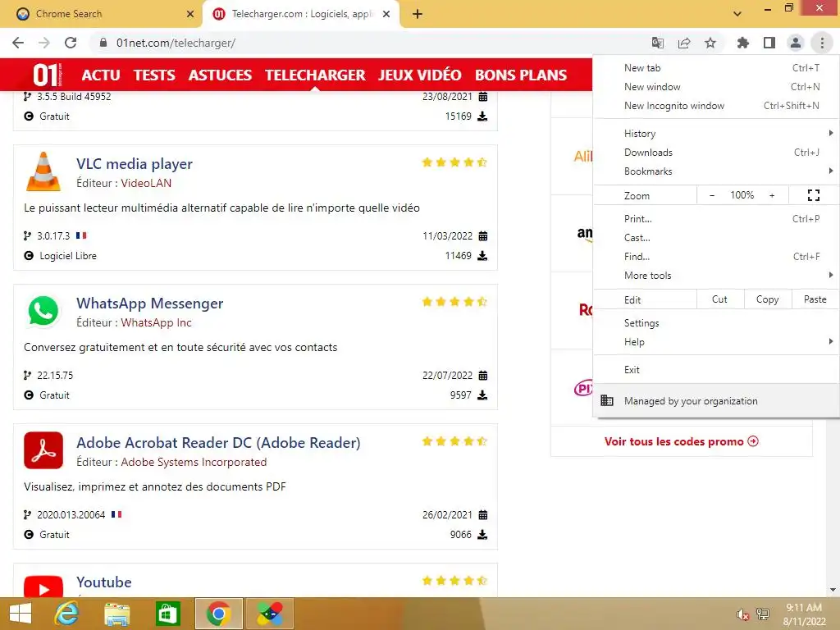Click the WhatsApp Messenger app icon
840x630 pixels.
coord(43,311)
